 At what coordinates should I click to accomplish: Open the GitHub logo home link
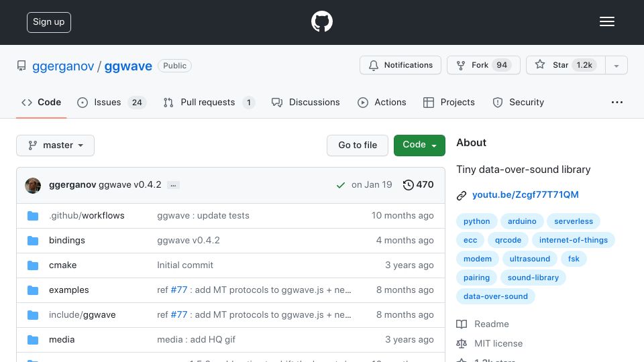(321, 21)
